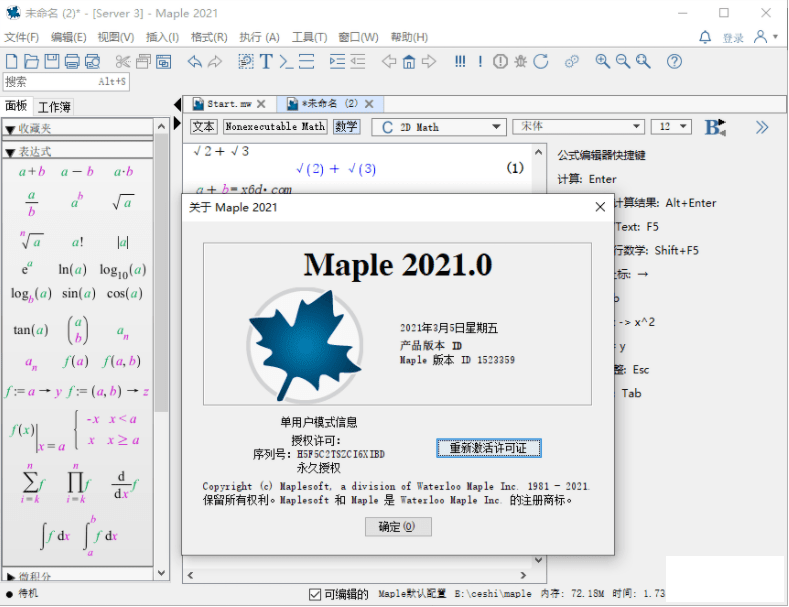Paste from clipboard toolbar icon
789x607 pixels.
click(164, 61)
